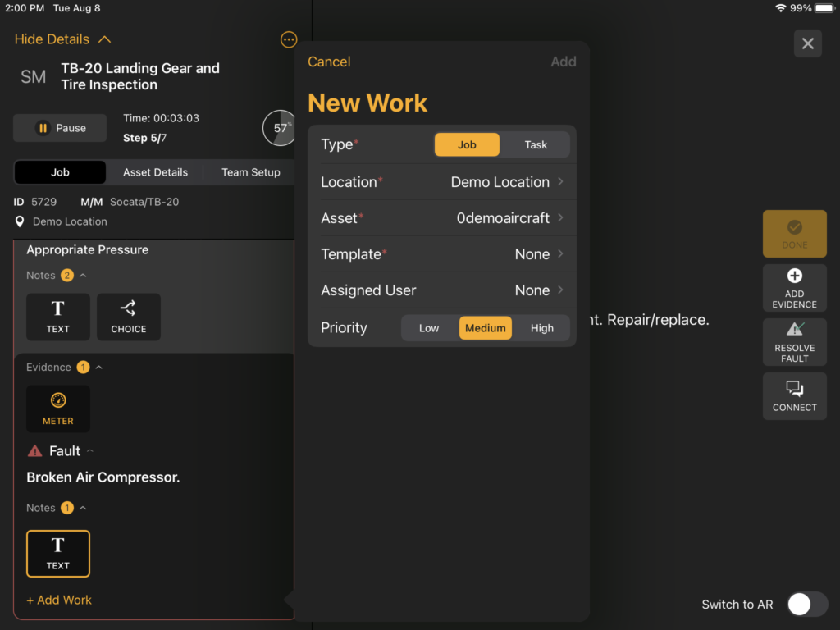Set priority to Medium
Image resolution: width=840 pixels, height=630 pixels.
[x=486, y=328]
